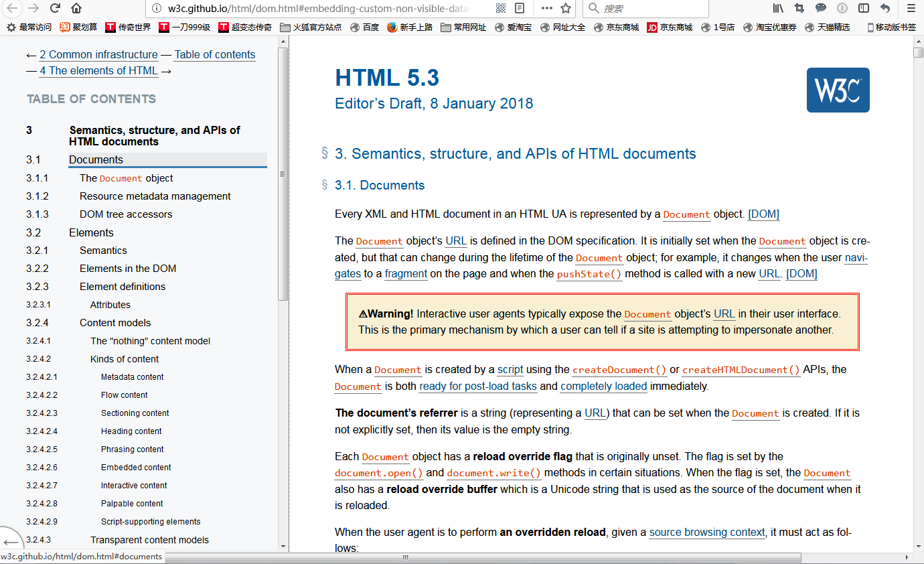
Task: Go to '4 The elements of HTML'
Action: (x=98, y=71)
